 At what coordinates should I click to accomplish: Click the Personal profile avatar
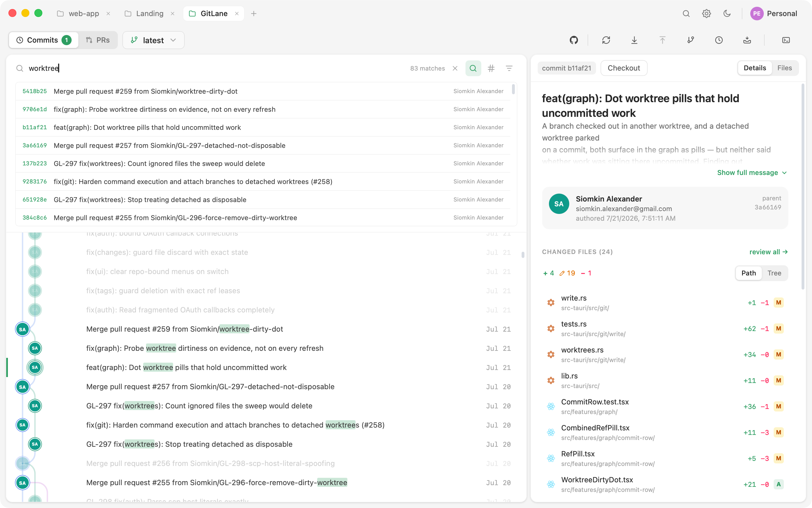757,14
